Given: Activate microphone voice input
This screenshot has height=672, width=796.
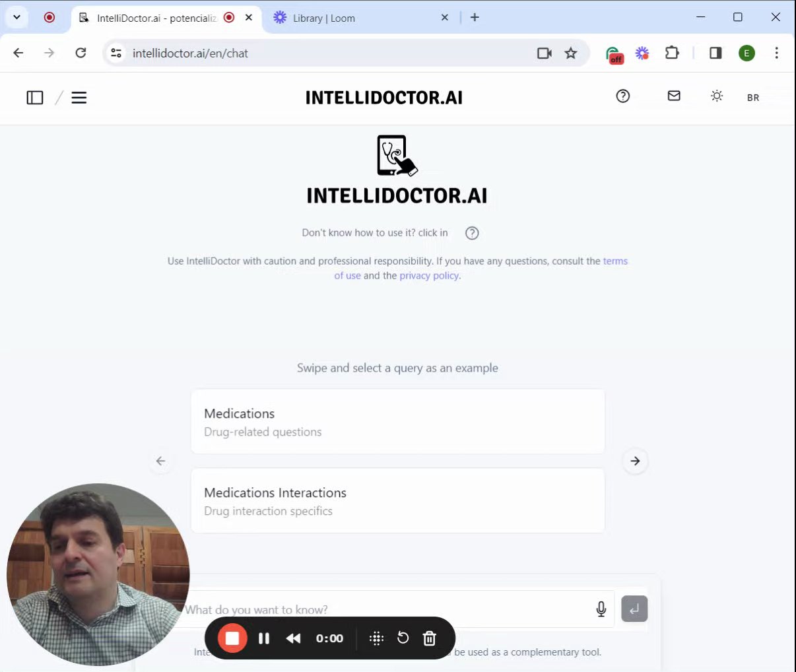Looking at the screenshot, I should (x=601, y=609).
